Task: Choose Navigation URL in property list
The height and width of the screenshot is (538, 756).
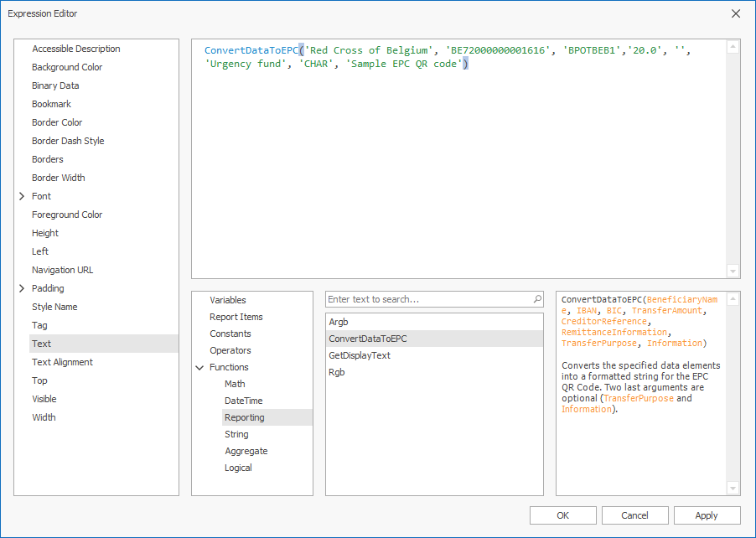Action: (x=63, y=270)
